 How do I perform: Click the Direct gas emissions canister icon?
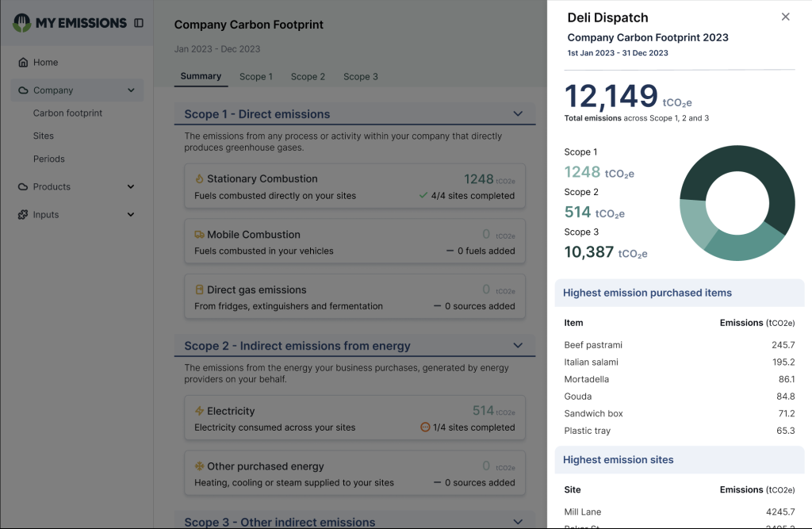(x=199, y=290)
